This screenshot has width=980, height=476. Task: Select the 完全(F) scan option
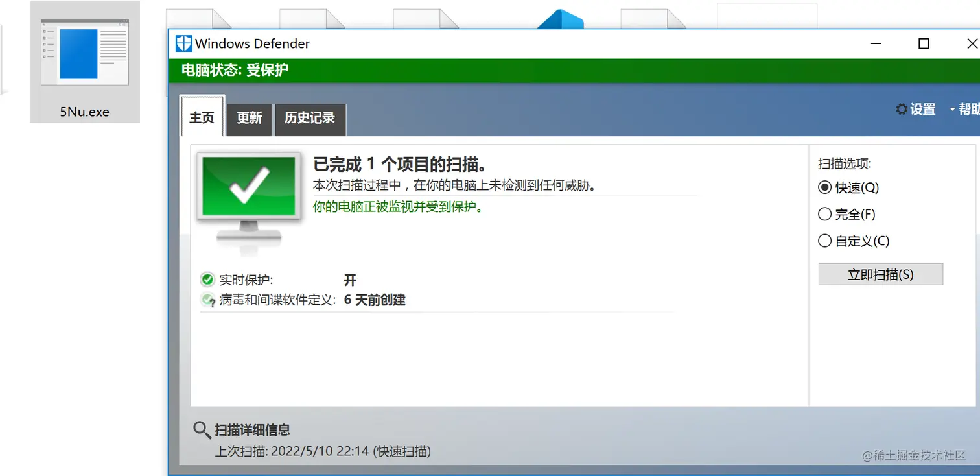[x=846, y=214]
